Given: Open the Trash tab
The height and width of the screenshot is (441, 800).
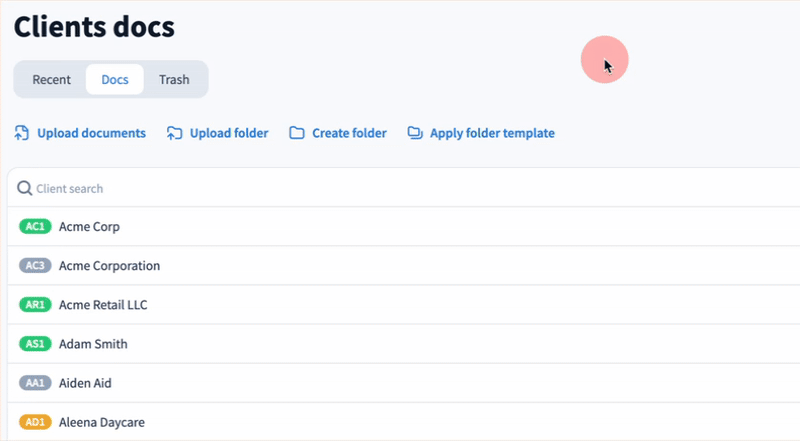Looking at the screenshot, I should coord(174,80).
